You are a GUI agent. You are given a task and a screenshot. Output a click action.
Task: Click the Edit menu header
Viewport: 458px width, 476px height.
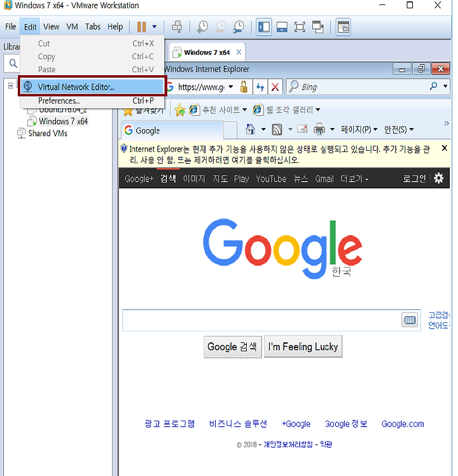30,27
